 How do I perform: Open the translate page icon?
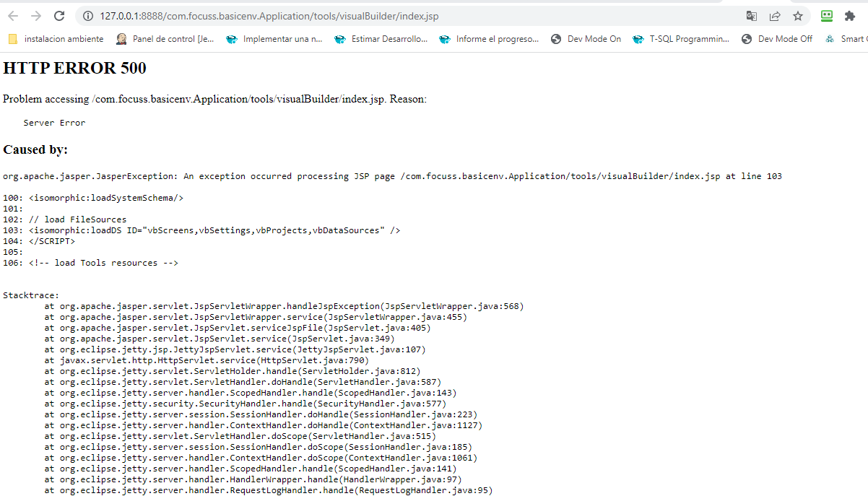pos(752,16)
